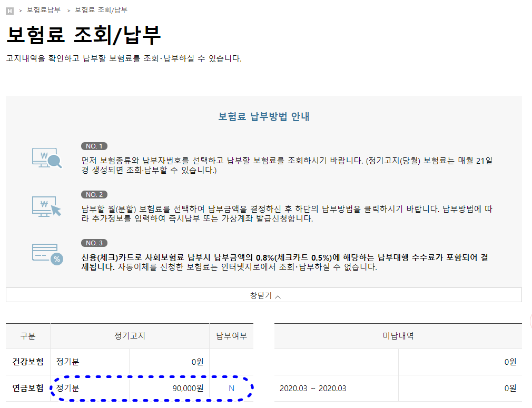Select the 건강보험 row label

coord(28,362)
